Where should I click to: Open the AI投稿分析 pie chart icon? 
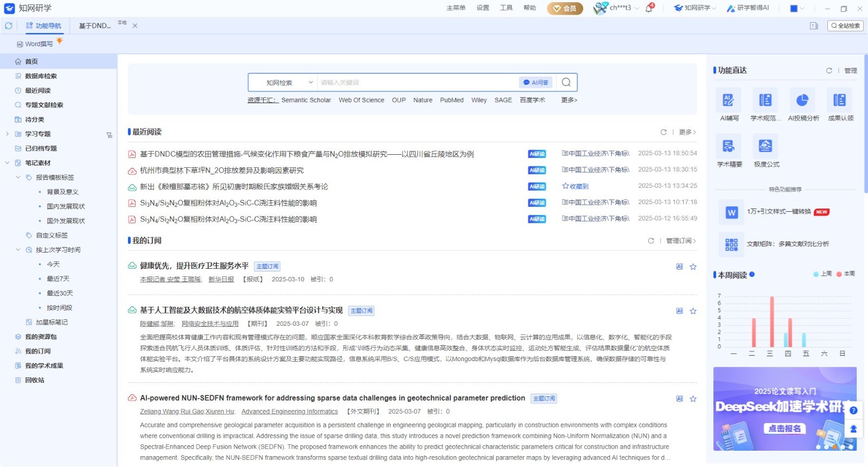pos(802,100)
